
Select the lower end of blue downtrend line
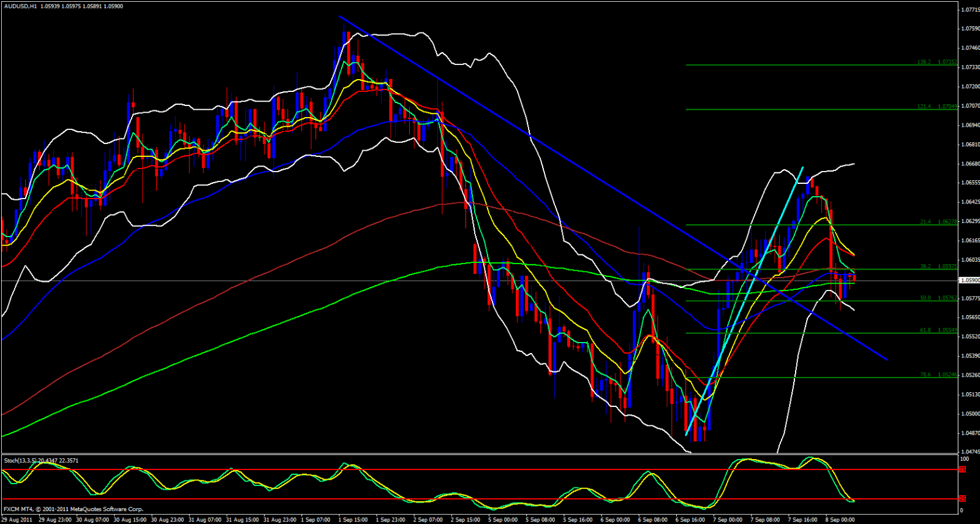coord(885,359)
